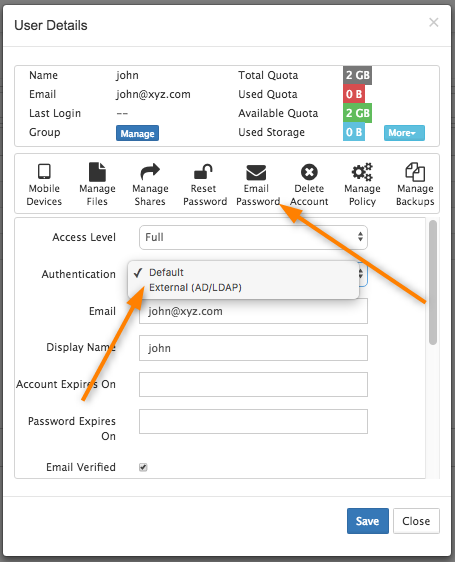Click the blue Manage group button
Image resolution: width=455 pixels, height=562 pixels.
[x=137, y=133]
